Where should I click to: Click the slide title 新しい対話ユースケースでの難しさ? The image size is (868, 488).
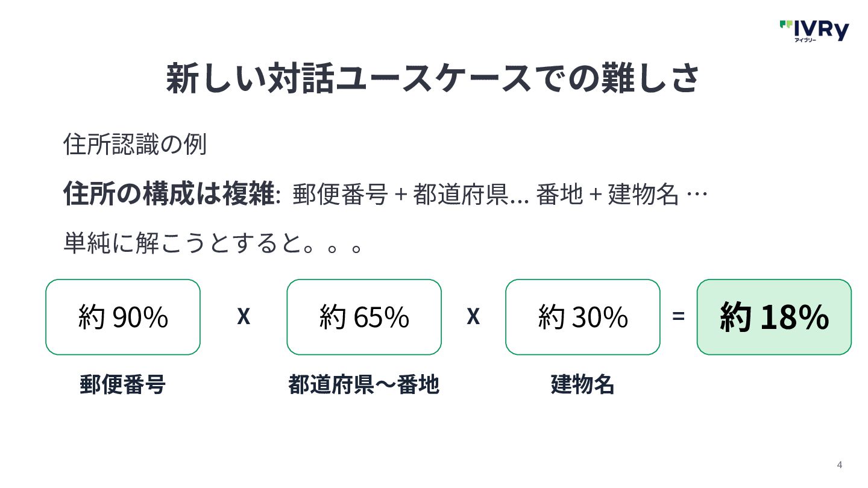[433, 78]
